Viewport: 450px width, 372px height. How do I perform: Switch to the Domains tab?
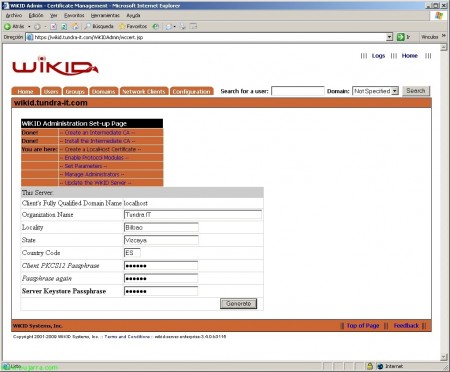click(x=103, y=91)
